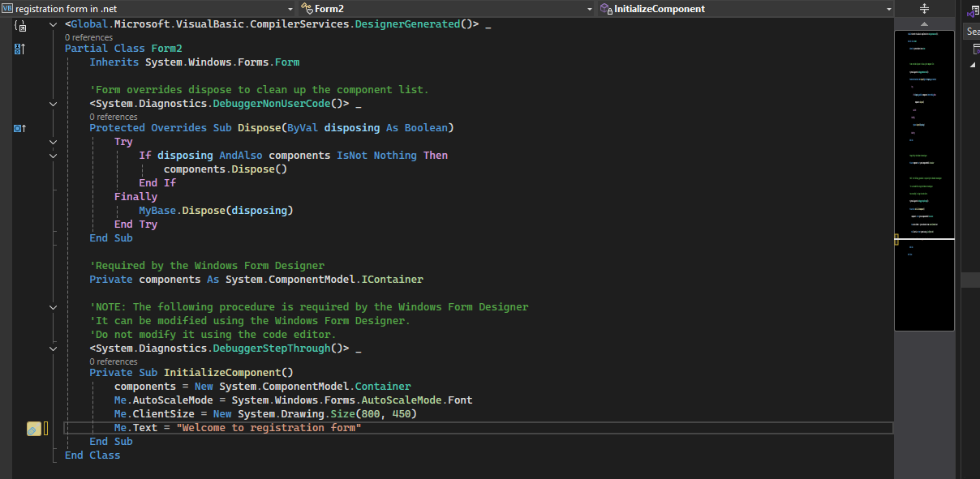Screen dimensions: 980x479
Task: Click the 'components.Dispose()' statement
Action: 226,169
